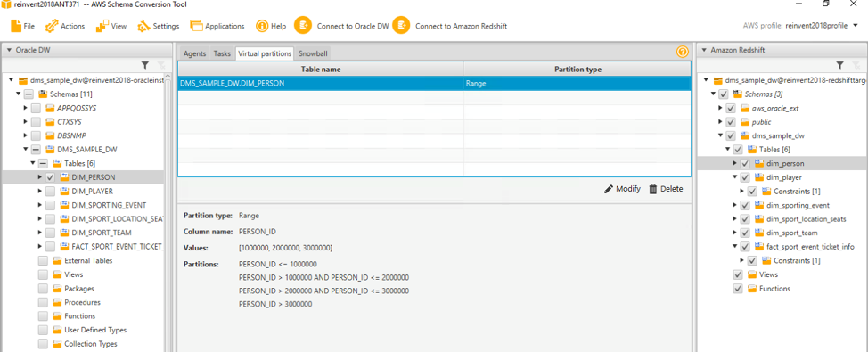Open the Settings menu
This screenshot has height=352, width=868.
point(159,26)
